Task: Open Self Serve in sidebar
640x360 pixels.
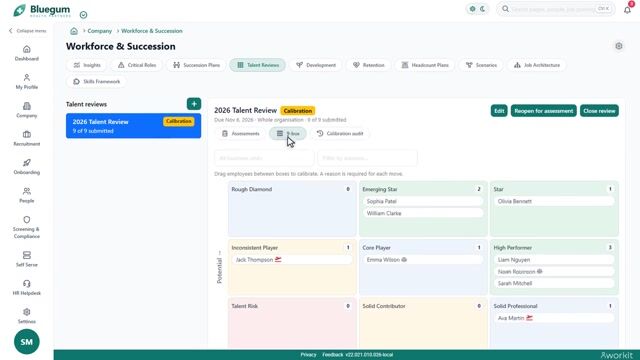Action: point(27,259)
